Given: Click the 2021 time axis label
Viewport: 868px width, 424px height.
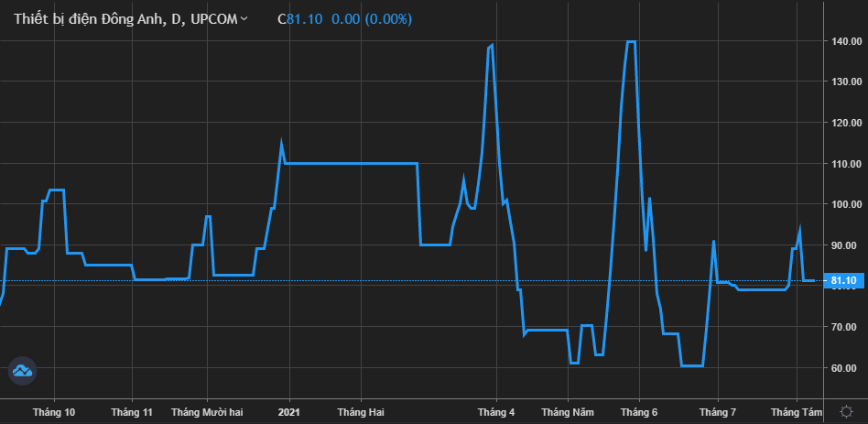Looking at the screenshot, I should coord(289,412).
